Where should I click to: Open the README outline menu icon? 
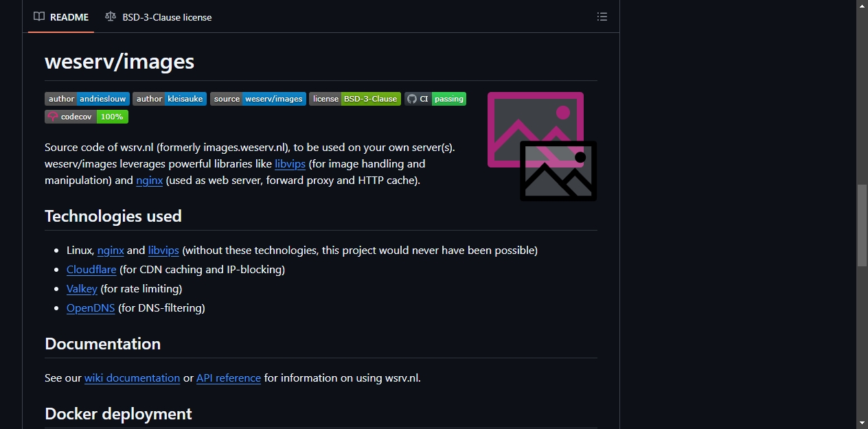click(x=602, y=17)
